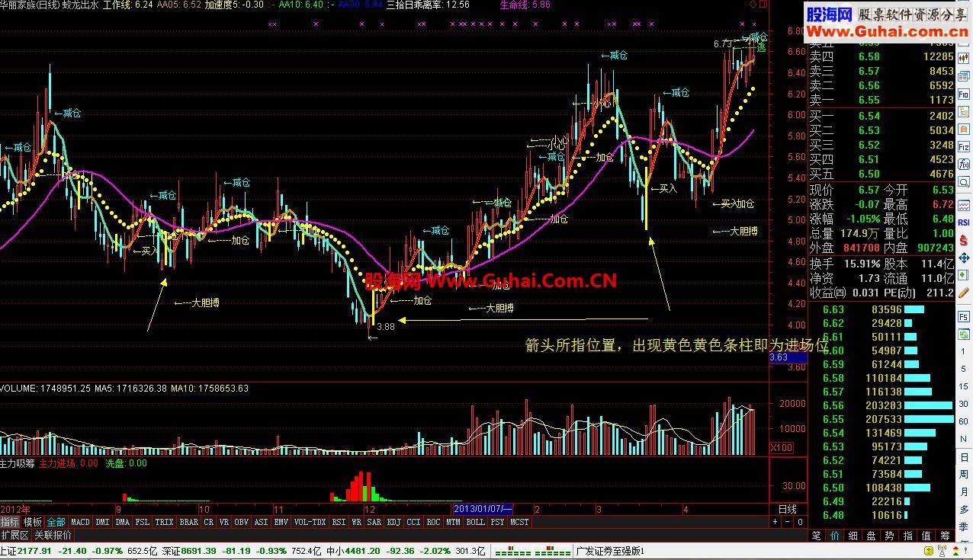Open the f(x) formula manager icon

[964, 164]
